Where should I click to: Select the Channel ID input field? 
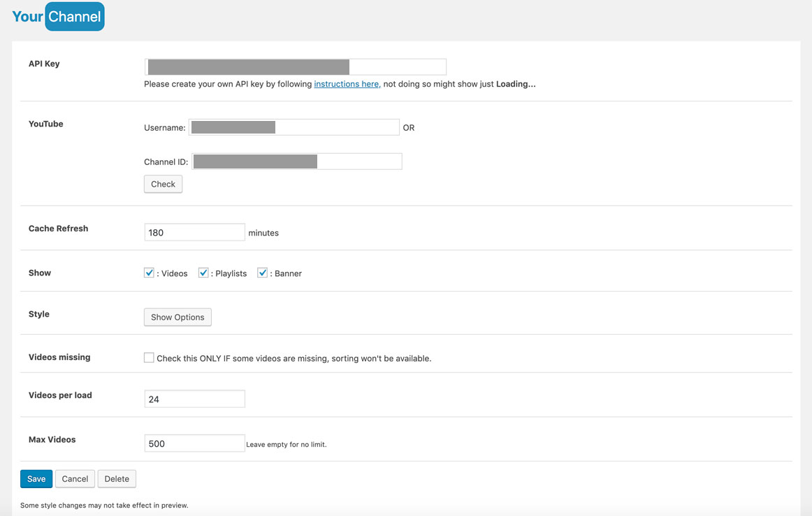297,161
